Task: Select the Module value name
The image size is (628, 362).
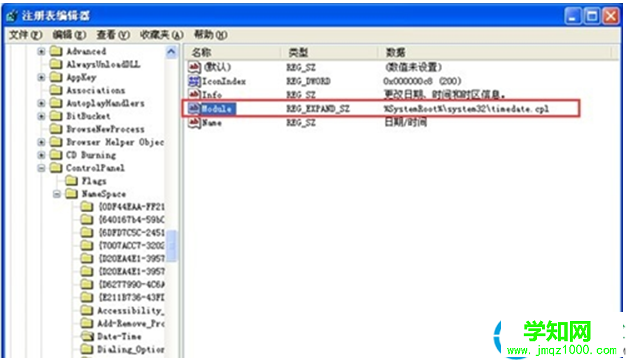Action: [x=218, y=109]
